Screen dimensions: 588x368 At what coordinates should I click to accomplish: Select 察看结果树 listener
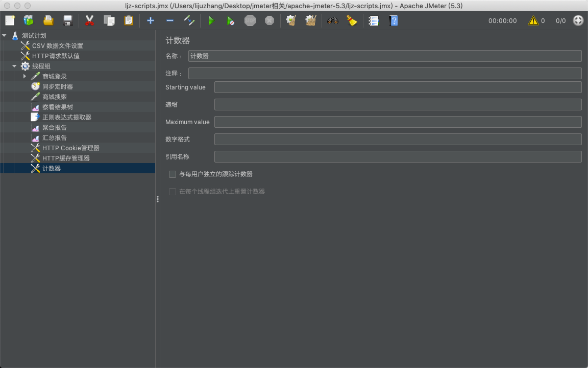[57, 107]
